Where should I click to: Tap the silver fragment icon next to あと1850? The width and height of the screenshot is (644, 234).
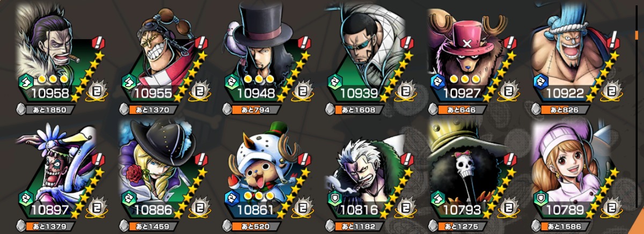click(21, 110)
